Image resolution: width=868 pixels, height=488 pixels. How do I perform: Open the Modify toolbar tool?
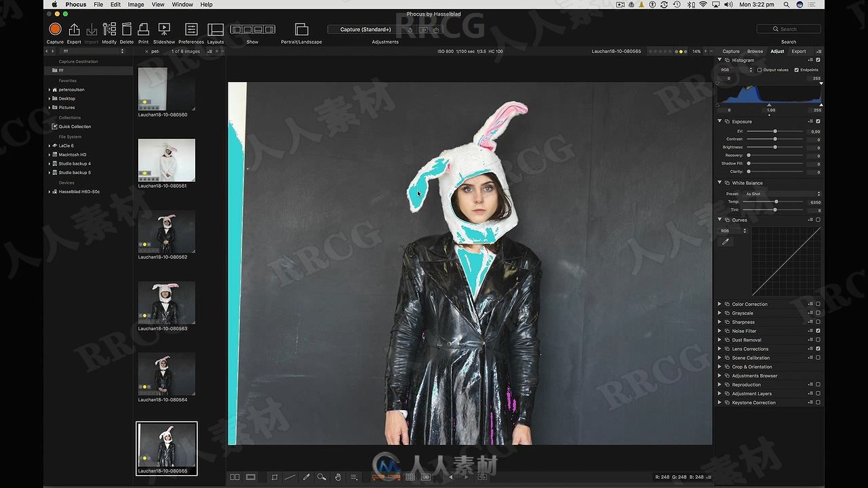coord(109,29)
